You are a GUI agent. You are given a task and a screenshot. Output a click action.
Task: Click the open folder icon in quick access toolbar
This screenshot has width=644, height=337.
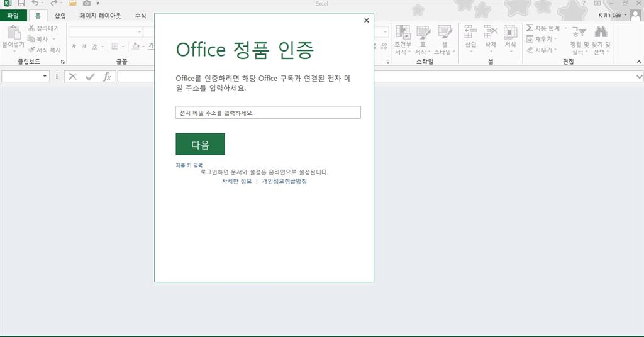[x=73, y=3]
